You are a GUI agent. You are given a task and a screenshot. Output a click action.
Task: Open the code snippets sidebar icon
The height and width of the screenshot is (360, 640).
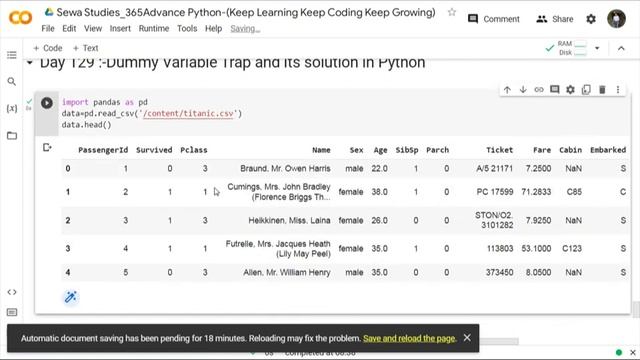point(12,292)
